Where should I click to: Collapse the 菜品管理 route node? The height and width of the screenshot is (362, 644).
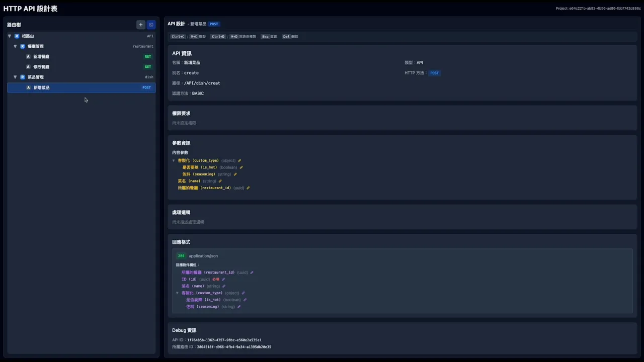pyautogui.click(x=16, y=77)
